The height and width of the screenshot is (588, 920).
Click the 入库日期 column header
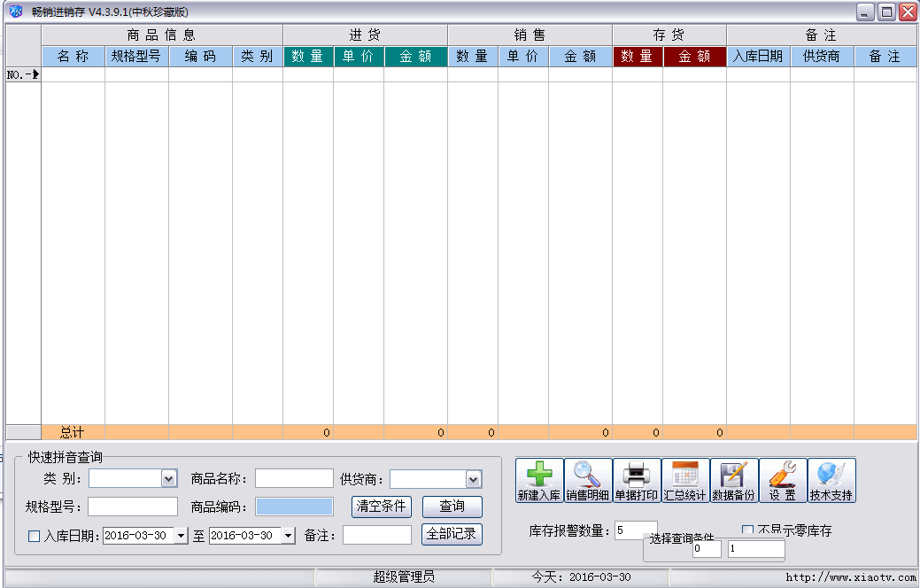point(758,57)
